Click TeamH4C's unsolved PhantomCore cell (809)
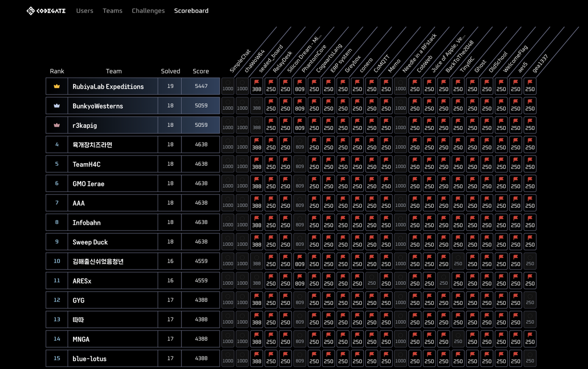Image resolution: width=588 pixels, height=369 pixels. (x=300, y=164)
